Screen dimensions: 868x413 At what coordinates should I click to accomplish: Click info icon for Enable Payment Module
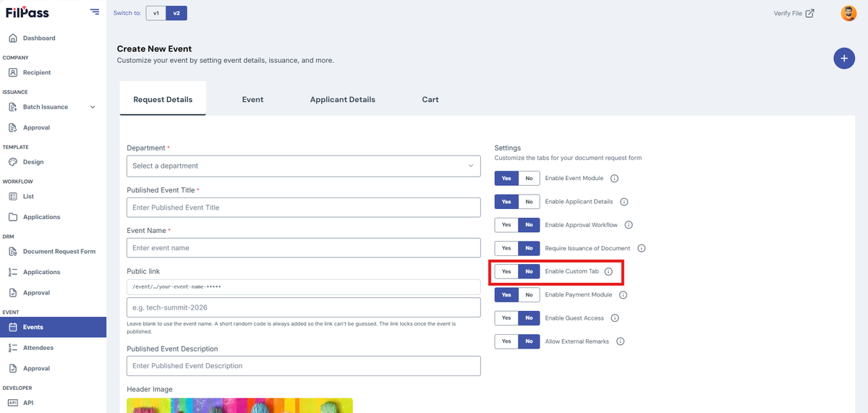pos(623,294)
